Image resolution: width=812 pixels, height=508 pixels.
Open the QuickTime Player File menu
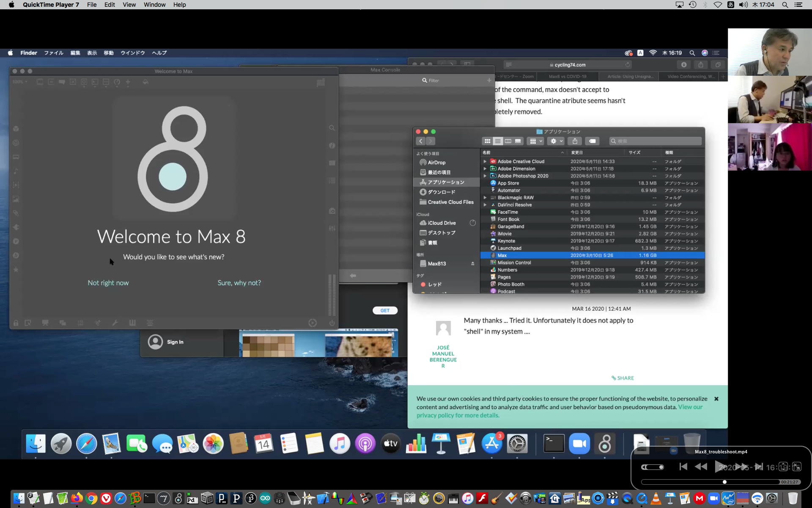tap(91, 5)
